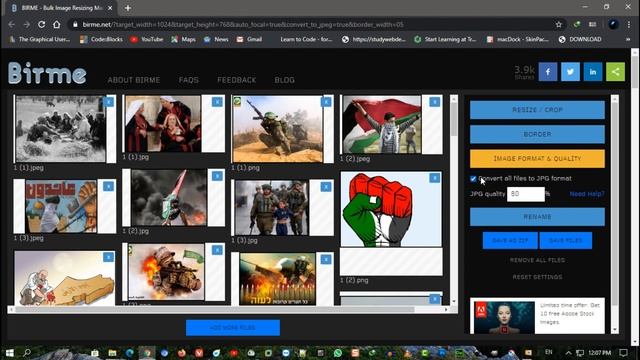Reload the page in Chrome
This screenshot has height=360, width=640.
(41, 24)
